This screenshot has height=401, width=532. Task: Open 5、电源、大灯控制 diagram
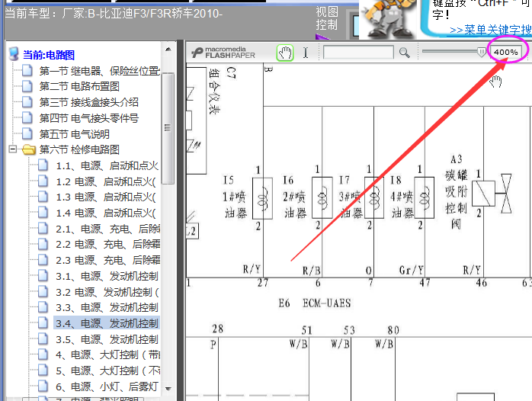[108, 371]
